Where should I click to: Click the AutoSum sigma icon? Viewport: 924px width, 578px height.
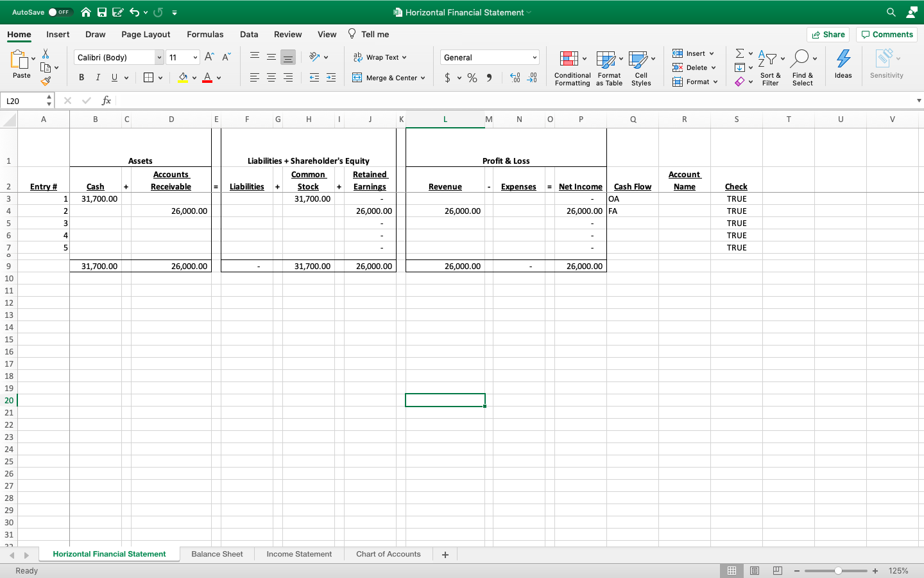[x=740, y=53]
